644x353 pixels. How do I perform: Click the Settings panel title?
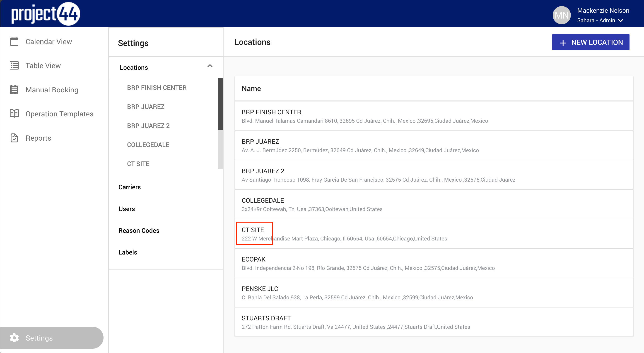click(x=133, y=43)
